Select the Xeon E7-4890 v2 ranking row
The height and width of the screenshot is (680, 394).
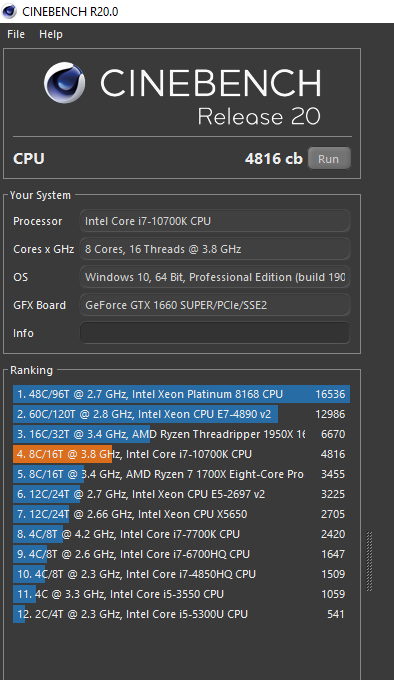tap(181, 414)
